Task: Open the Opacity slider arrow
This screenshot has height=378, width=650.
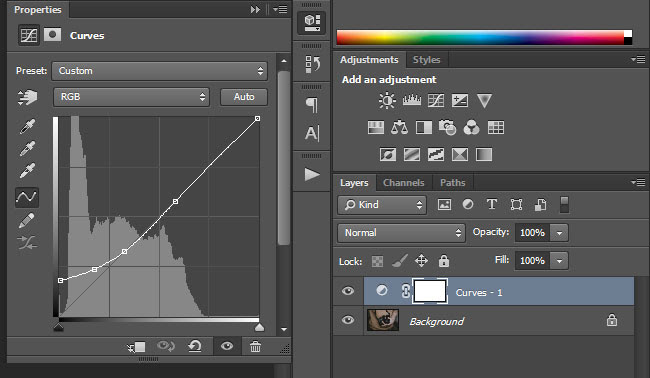Action: (x=559, y=233)
